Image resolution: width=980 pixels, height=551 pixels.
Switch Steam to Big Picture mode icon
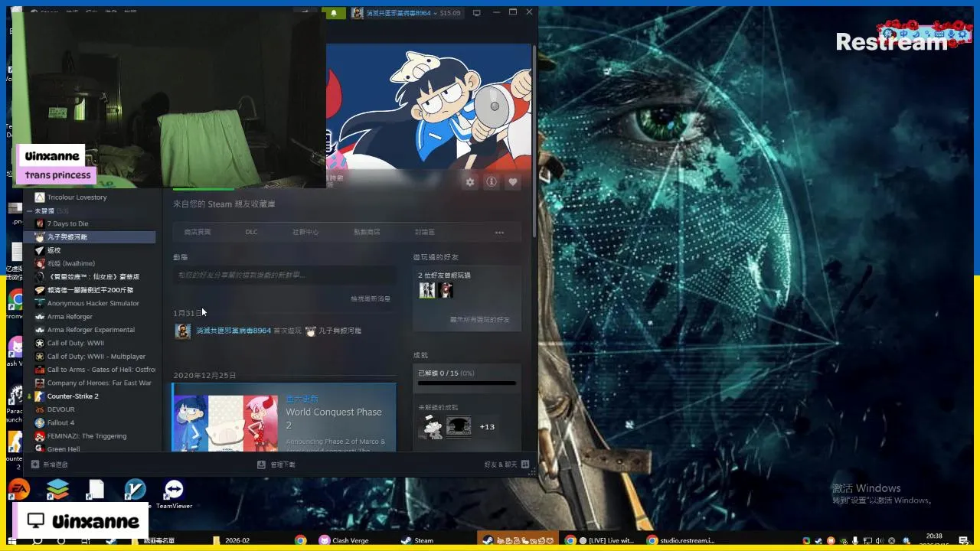[477, 13]
